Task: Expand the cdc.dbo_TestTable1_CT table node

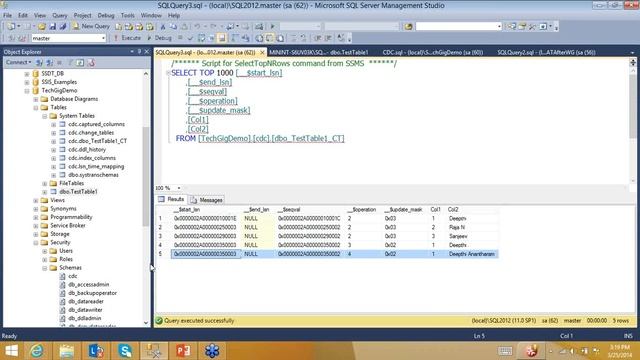Action: (x=53, y=141)
